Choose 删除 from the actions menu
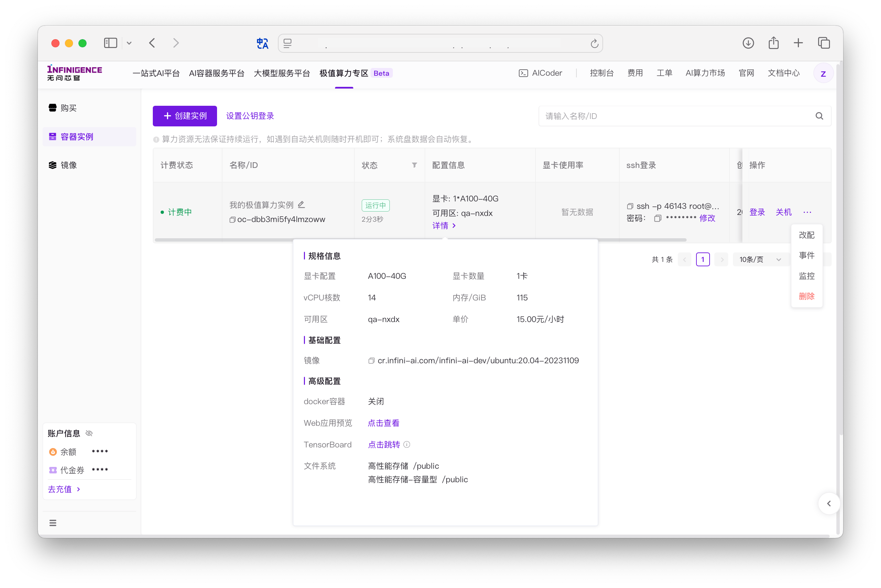Image resolution: width=881 pixels, height=588 pixels. pyautogui.click(x=806, y=296)
